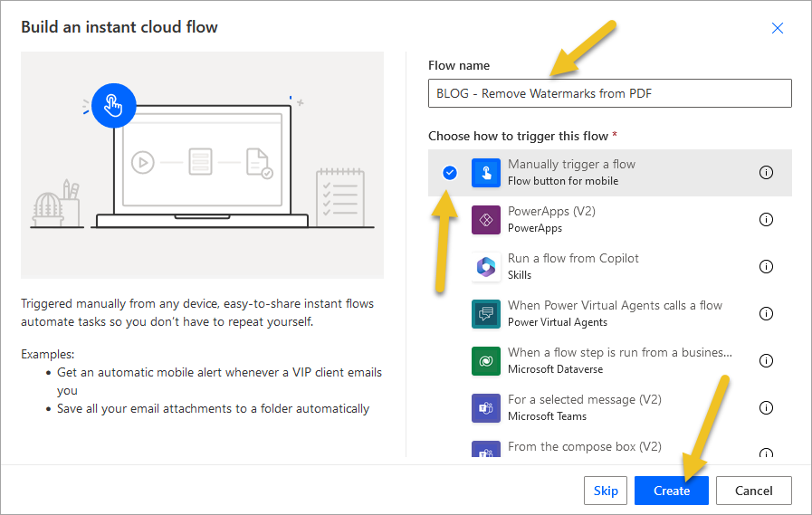812x515 pixels.
Task: Click the PowerApps (V2) purple icon
Action: [486, 220]
